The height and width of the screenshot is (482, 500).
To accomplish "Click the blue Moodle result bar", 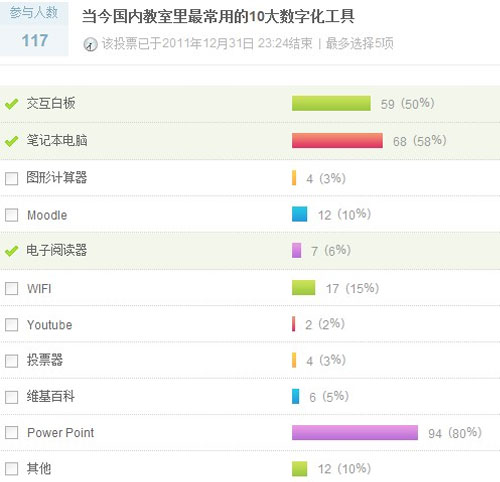I will point(299,214).
